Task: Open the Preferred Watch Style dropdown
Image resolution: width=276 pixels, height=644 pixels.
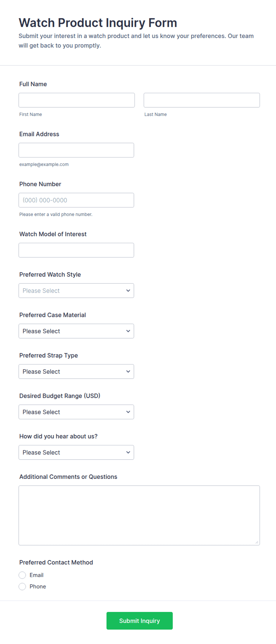Action: point(76,291)
